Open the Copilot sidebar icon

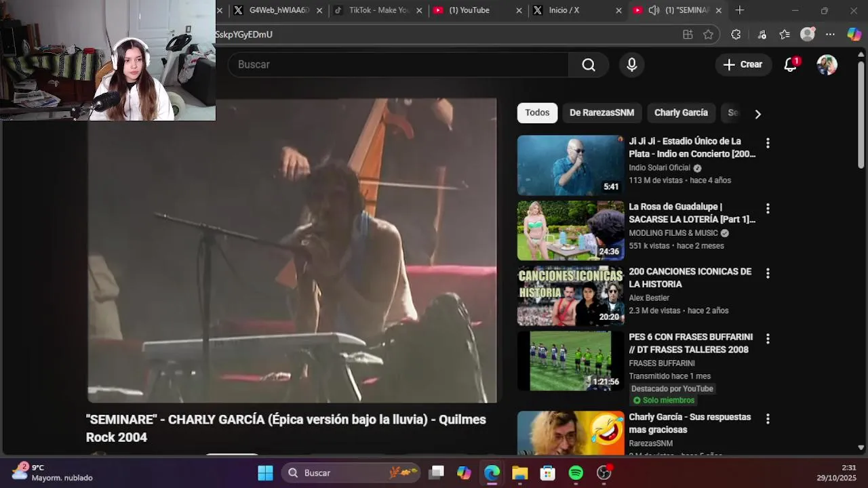854,35
